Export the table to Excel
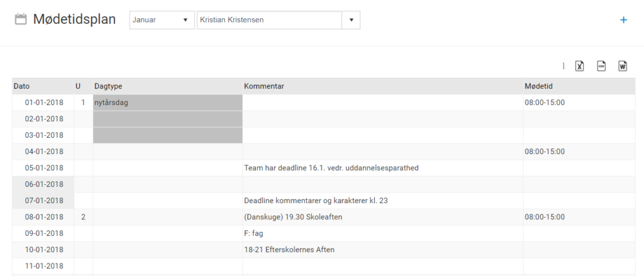This screenshot has height=276, width=644. point(580,66)
